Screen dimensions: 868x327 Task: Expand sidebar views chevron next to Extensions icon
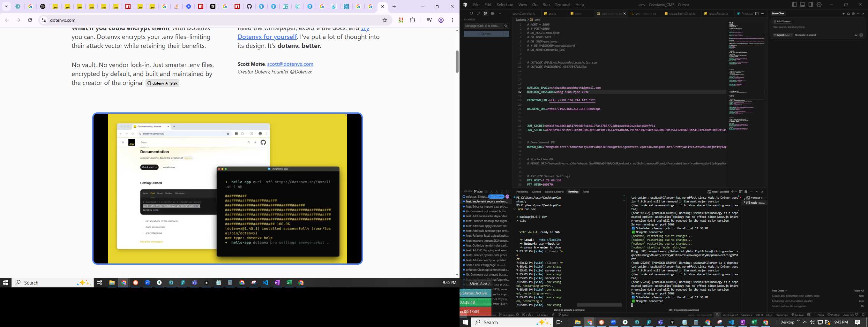[499, 14]
